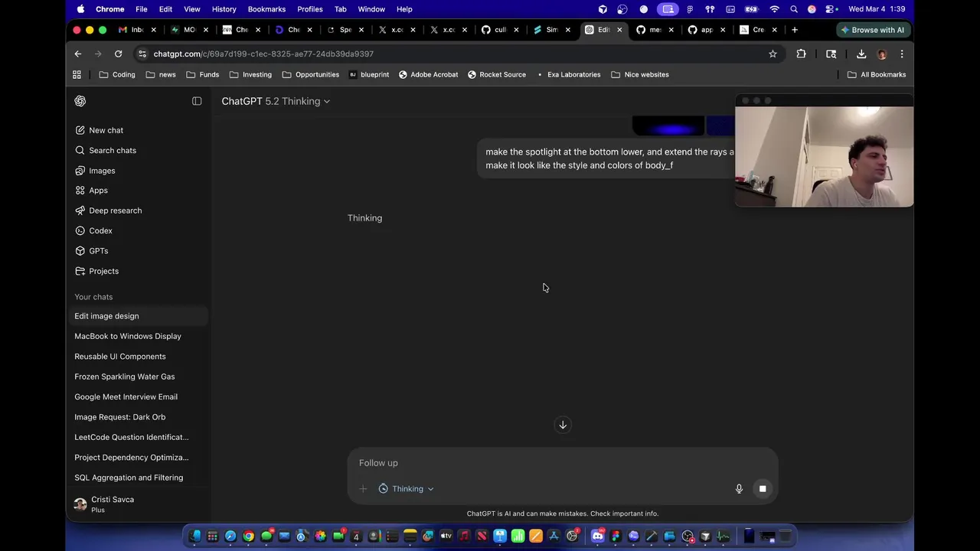Image resolution: width=980 pixels, height=551 pixels.
Task: Open the LeetCode Question Identificat... chat
Action: pyautogui.click(x=138, y=437)
